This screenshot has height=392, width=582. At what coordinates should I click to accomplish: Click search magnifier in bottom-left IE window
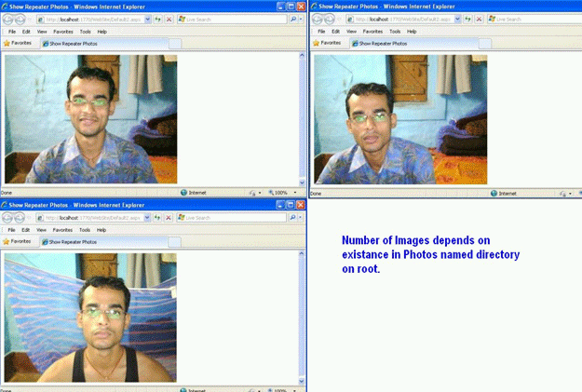click(292, 218)
